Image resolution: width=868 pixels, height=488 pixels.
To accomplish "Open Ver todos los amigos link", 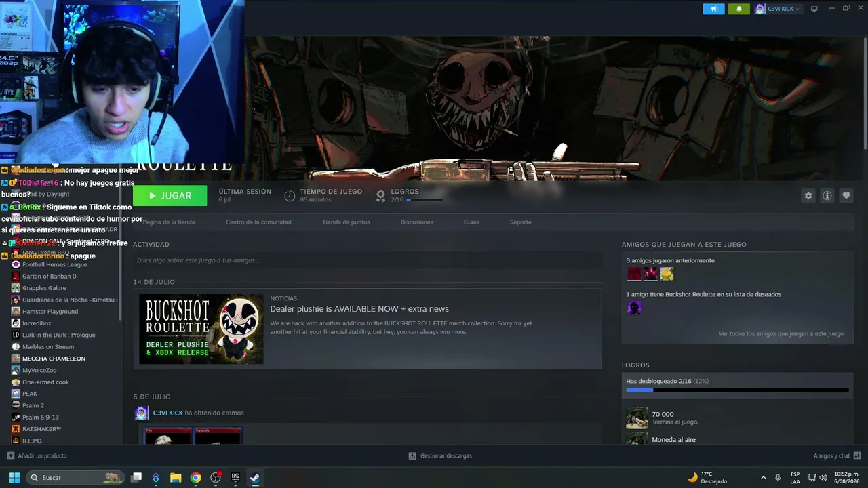I will (781, 334).
